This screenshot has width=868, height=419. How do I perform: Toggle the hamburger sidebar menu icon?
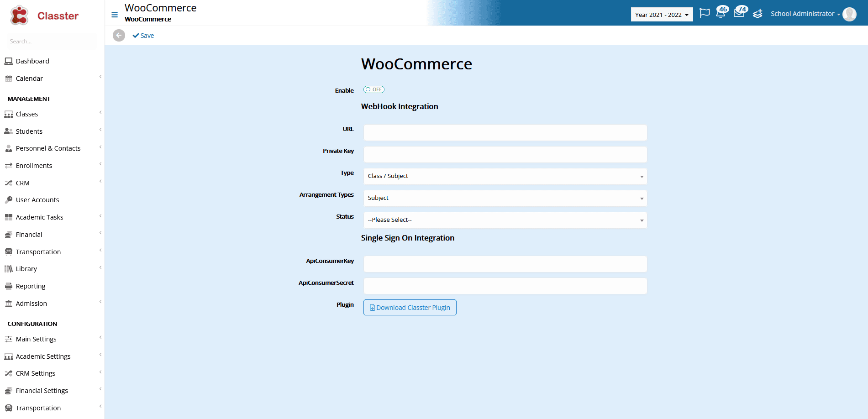[x=115, y=15]
